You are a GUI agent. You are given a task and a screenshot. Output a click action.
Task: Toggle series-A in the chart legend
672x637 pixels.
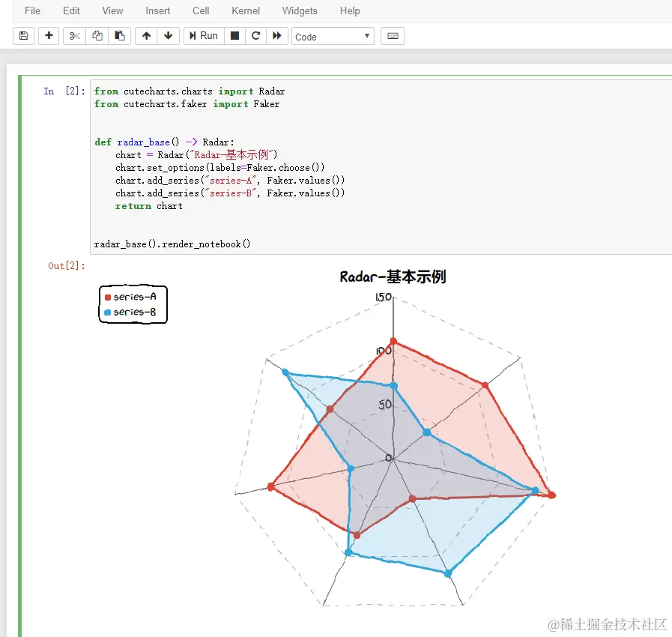[130, 297]
